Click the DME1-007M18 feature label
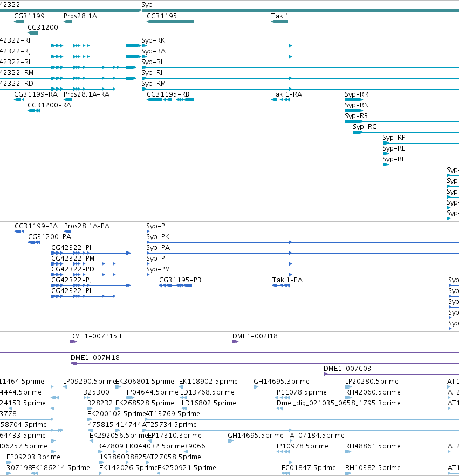Viewport: 459px width, 476px height. click(x=95, y=358)
